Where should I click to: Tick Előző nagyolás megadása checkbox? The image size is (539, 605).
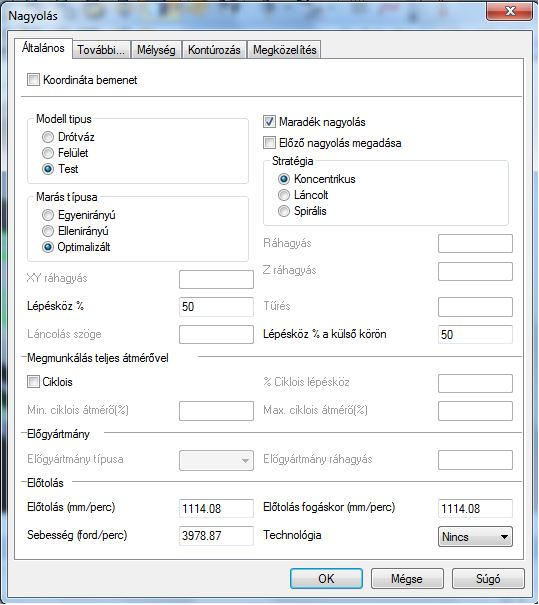[269, 143]
